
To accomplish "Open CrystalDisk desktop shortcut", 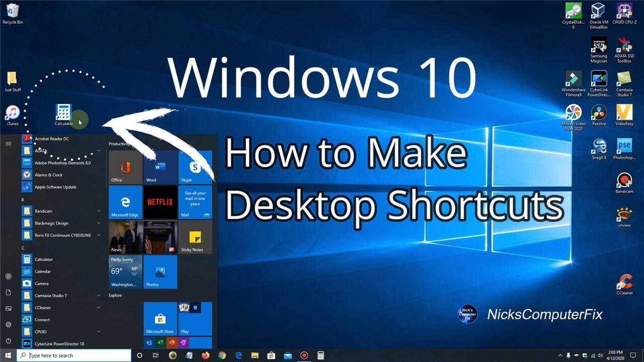I will click(573, 16).
